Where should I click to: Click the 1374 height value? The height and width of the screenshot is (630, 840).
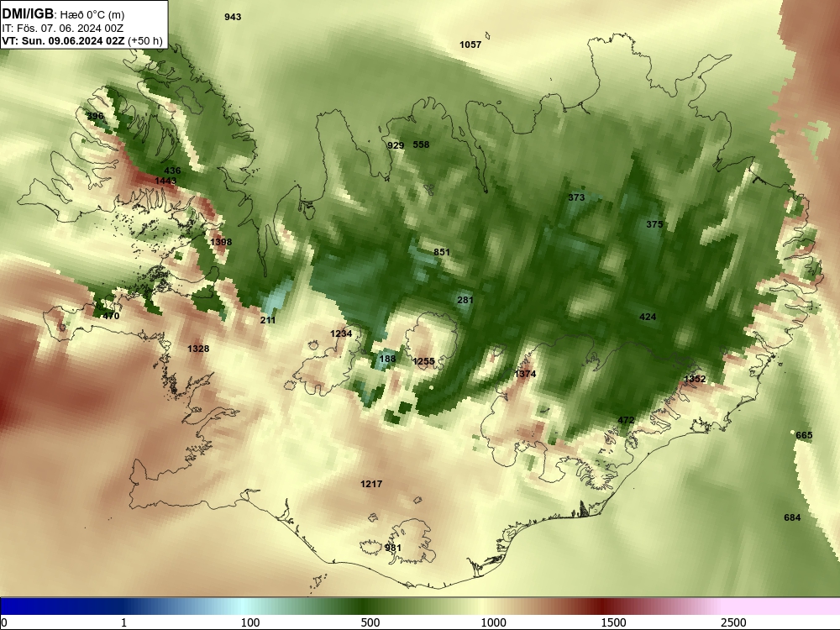(x=525, y=374)
